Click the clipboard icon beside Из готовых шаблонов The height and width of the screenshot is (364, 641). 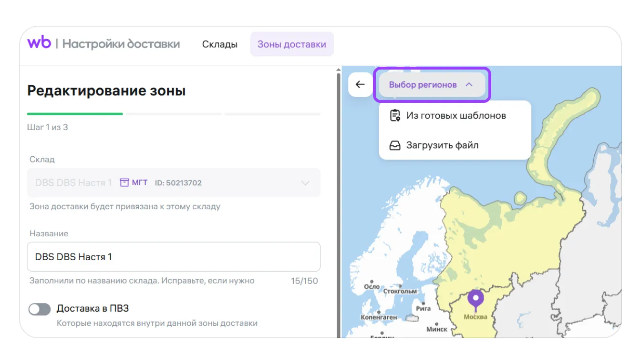point(395,116)
